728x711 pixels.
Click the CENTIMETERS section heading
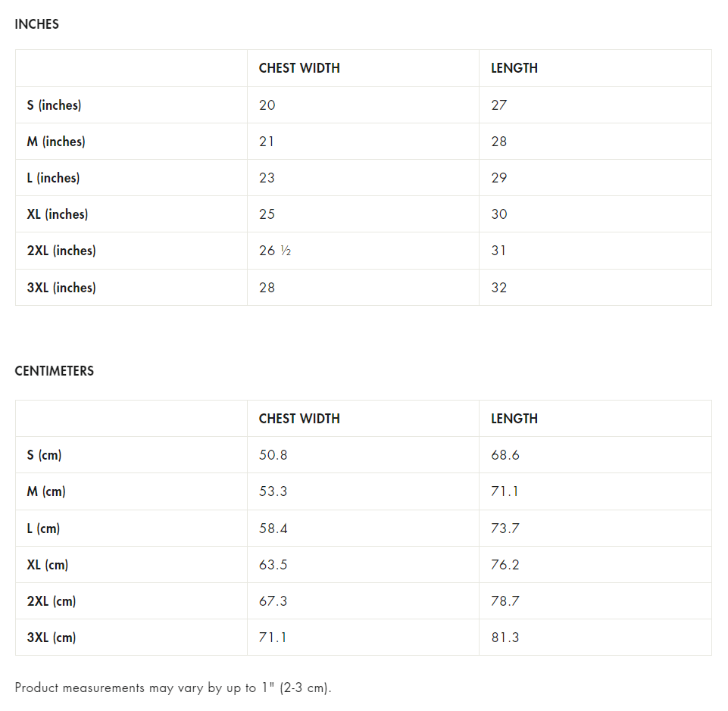tap(55, 371)
